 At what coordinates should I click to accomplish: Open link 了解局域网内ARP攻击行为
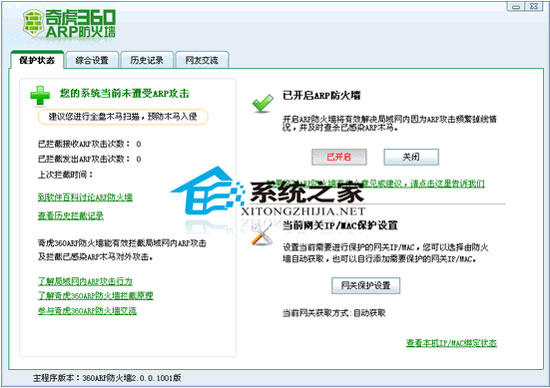pyautogui.click(x=85, y=281)
